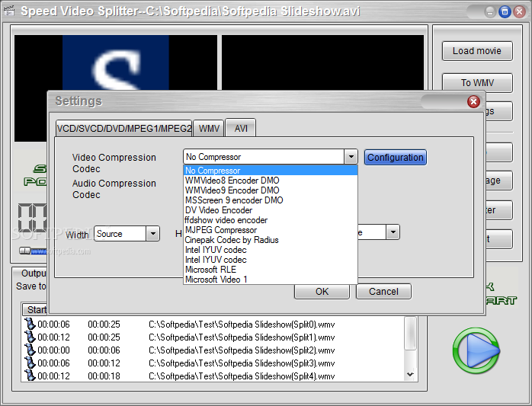532x406 pixels.
Task: Select Softpedia Slideshow(Split0).wmv path
Action: tap(242, 324)
